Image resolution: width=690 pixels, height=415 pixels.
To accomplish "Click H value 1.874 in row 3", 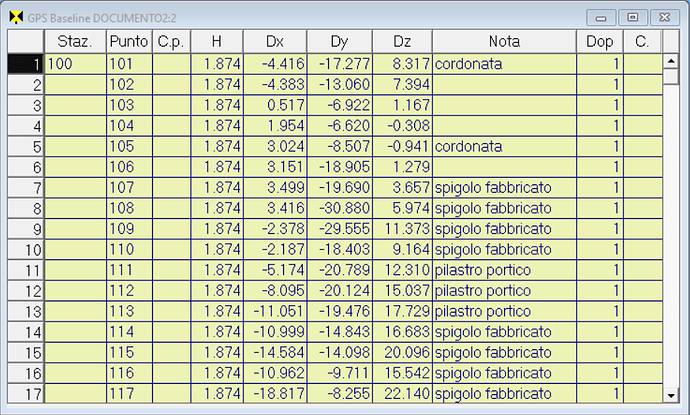I will point(217,105).
